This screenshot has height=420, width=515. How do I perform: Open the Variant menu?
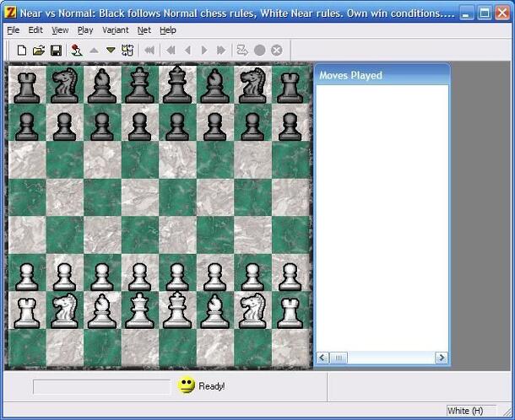(x=115, y=30)
